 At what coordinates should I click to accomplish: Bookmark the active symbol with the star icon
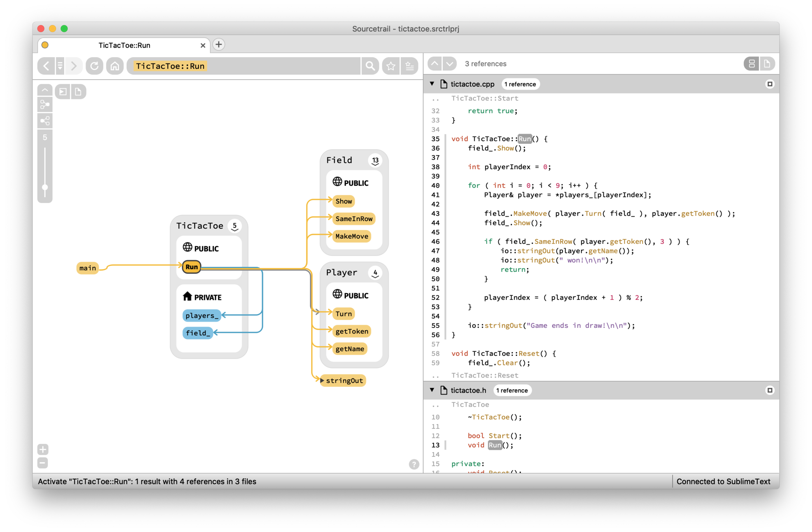390,66
